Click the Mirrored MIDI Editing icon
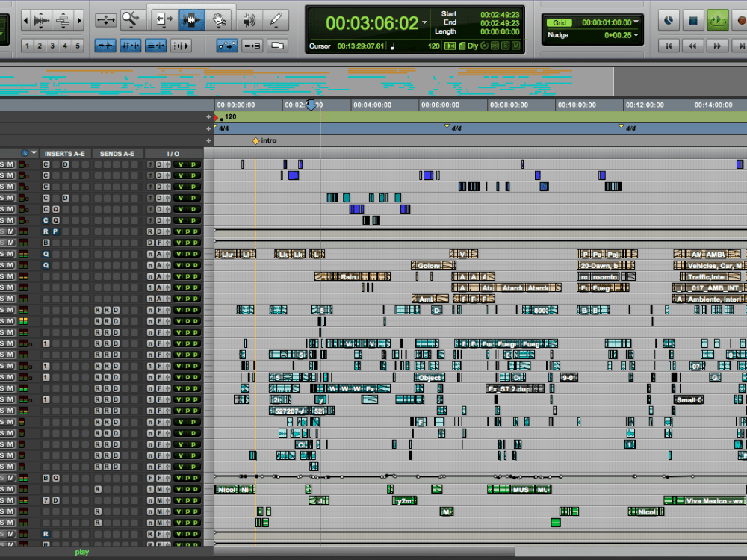Screen dimensions: 747x560 pyautogui.click(x=252, y=46)
